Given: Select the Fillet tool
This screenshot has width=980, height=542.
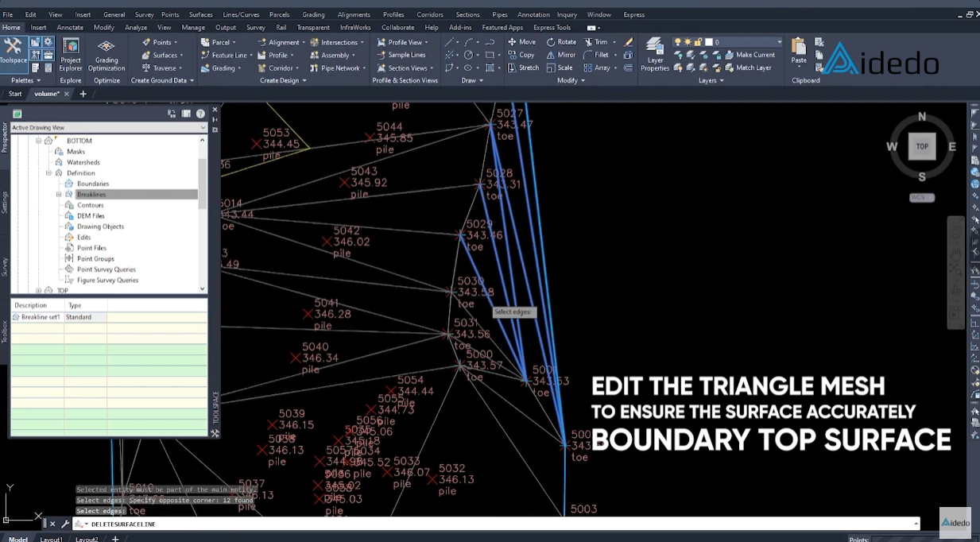Looking at the screenshot, I should [596, 55].
